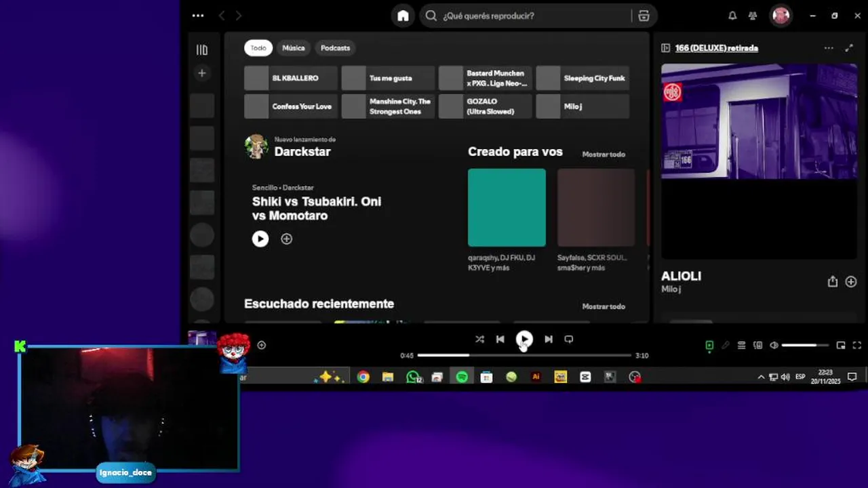Add current song via player bar plus icon

point(262,345)
